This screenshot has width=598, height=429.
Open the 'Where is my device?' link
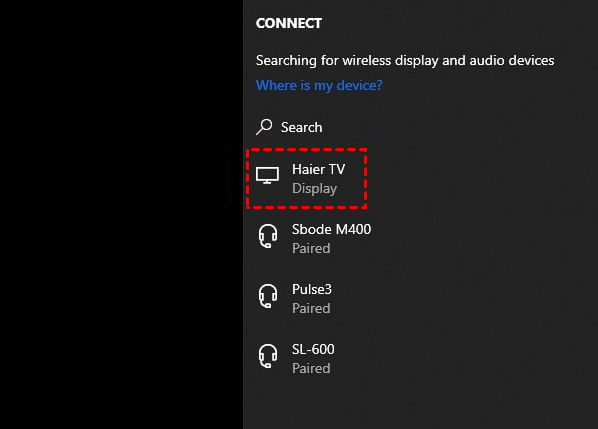[319, 85]
